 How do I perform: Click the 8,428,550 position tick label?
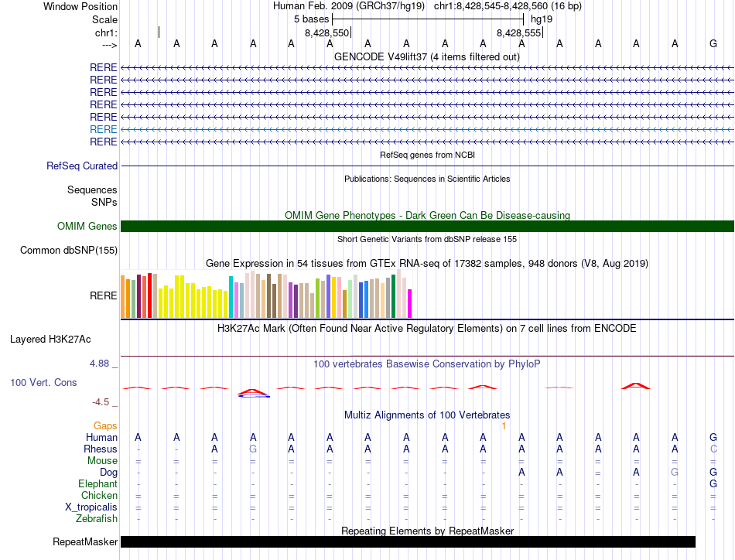(x=327, y=33)
